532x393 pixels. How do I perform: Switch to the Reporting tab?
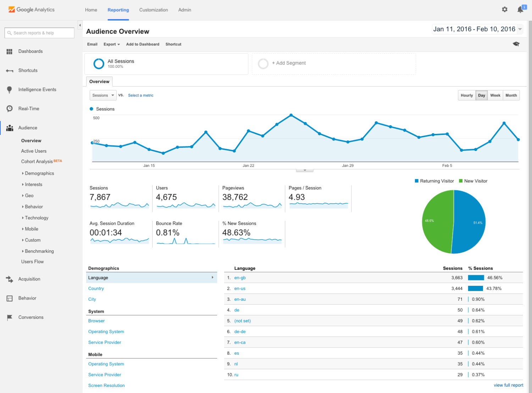[118, 10]
